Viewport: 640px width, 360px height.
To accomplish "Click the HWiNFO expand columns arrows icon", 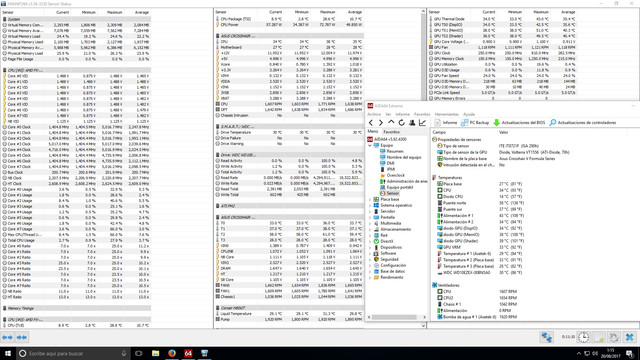I will pos(7,337).
